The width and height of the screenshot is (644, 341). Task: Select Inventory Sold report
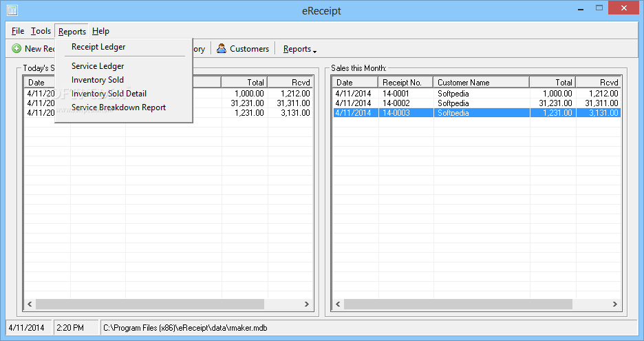pyautogui.click(x=97, y=80)
